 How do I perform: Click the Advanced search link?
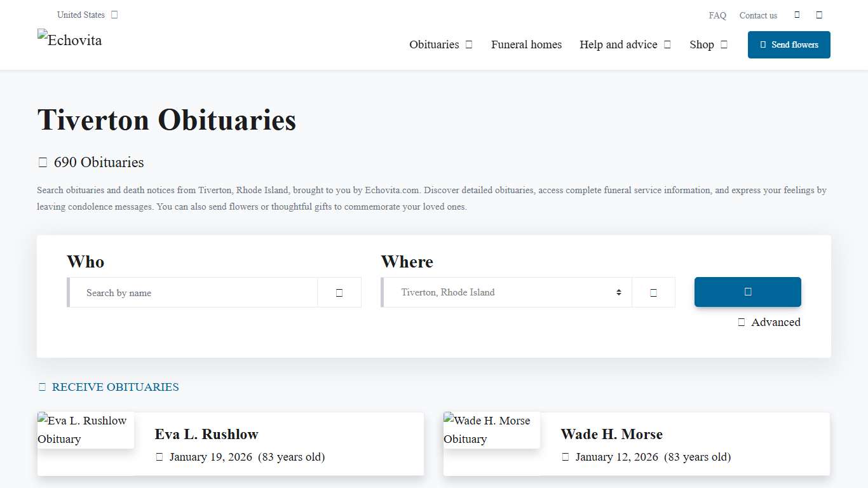pyautogui.click(x=776, y=322)
